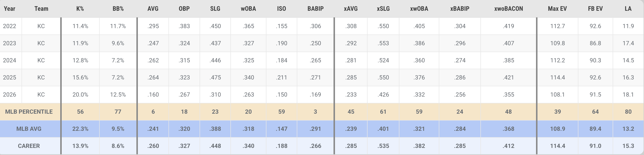The width and height of the screenshot is (644, 155).
Task: Click the KC team cell for 2024
Action: pos(41,60)
